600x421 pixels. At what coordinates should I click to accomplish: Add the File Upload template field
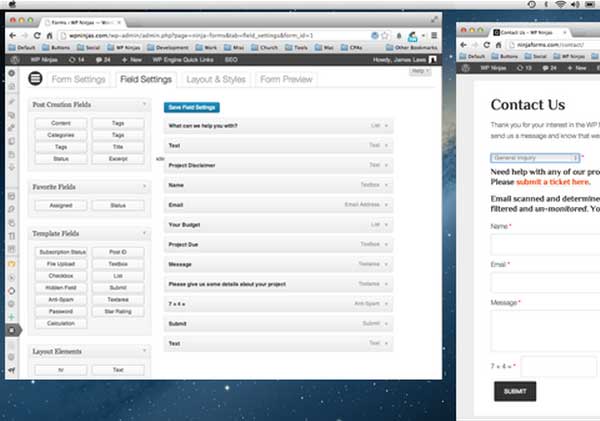click(x=61, y=264)
